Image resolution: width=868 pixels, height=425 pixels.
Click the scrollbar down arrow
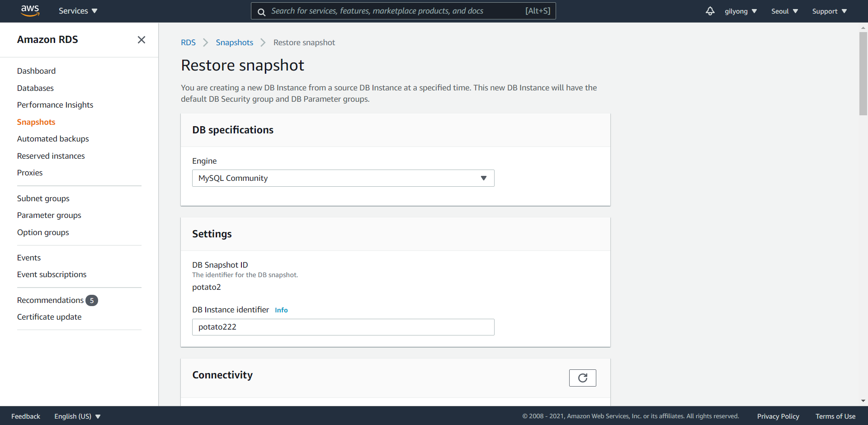[863, 401]
